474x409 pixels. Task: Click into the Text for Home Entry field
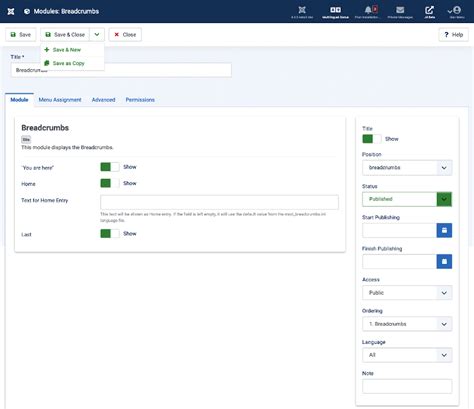click(x=219, y=202)
